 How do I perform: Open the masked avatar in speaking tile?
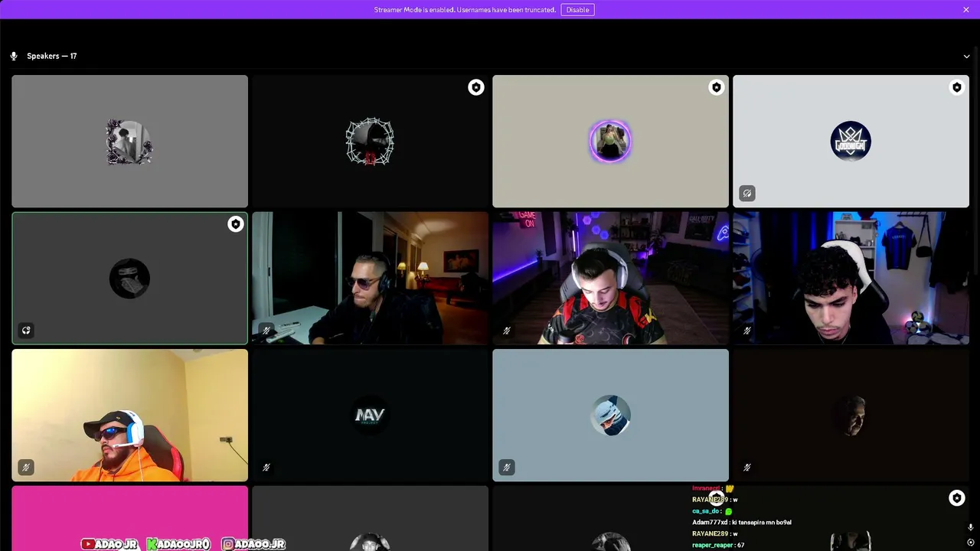(x=129, y=278)
